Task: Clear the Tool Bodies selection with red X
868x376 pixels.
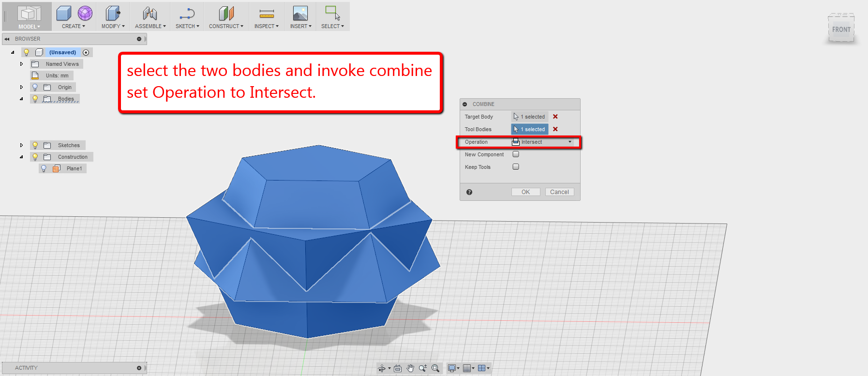Action: point(555,129)
